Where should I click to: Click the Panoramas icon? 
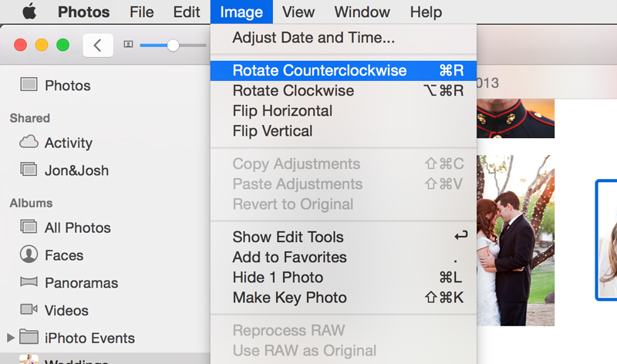(29, 281)
